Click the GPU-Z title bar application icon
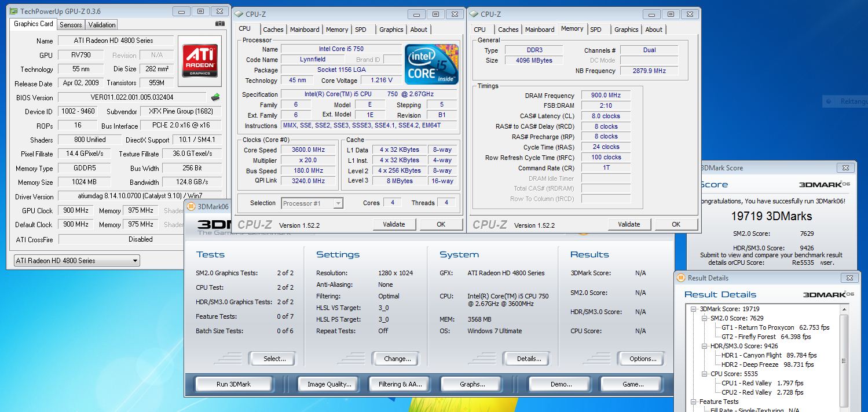Screen dimensions: 868x412 (13, 12)
